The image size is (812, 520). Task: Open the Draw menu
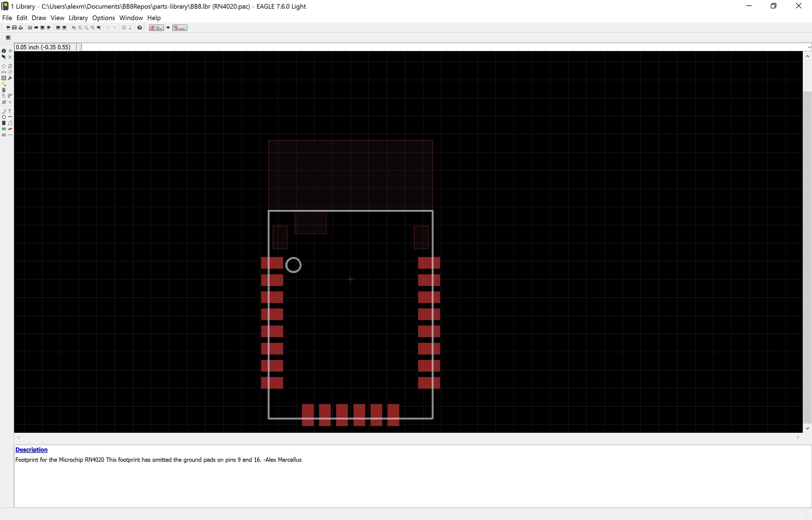(39, 18)
